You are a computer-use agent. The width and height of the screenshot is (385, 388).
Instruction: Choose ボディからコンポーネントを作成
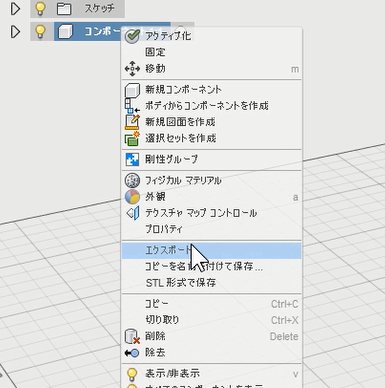[212, 106]
